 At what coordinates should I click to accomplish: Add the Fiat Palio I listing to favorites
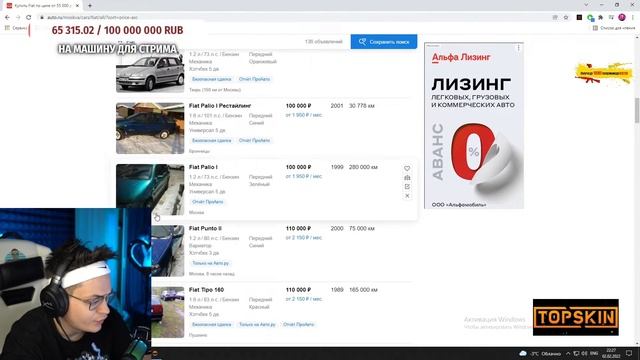pyautogui.click(x=407, y=169)
